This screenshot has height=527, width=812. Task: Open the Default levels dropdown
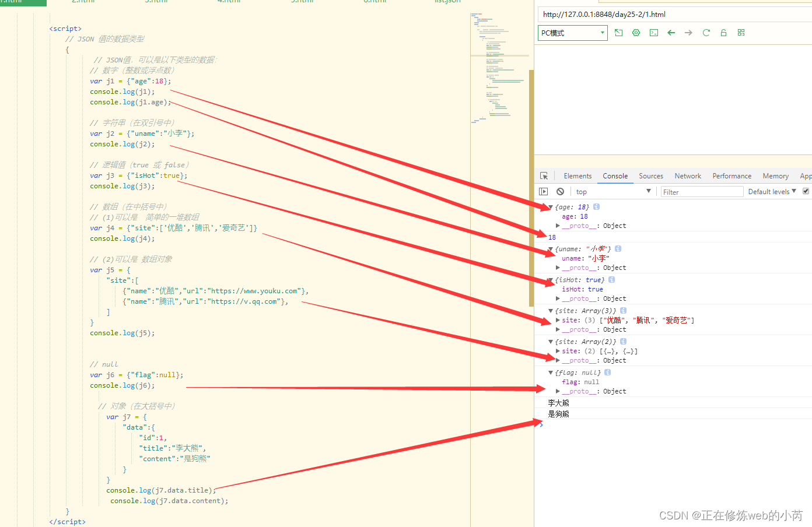[772, 191]
